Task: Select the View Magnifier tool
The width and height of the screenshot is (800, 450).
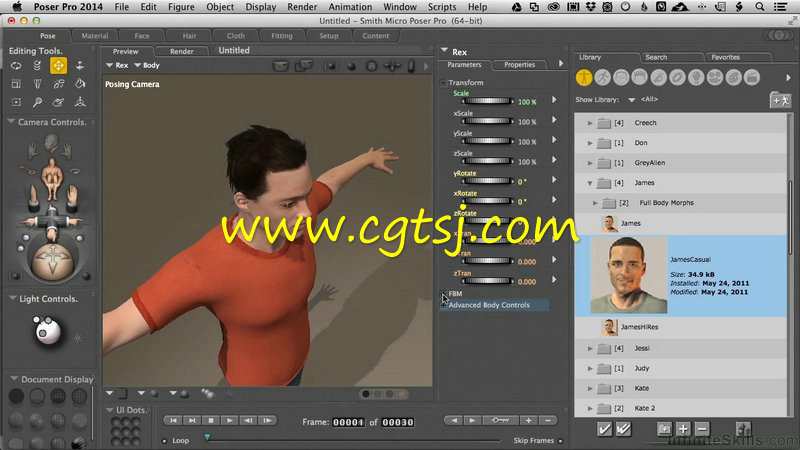Action: pyautogui.click(x=37, y=102)
